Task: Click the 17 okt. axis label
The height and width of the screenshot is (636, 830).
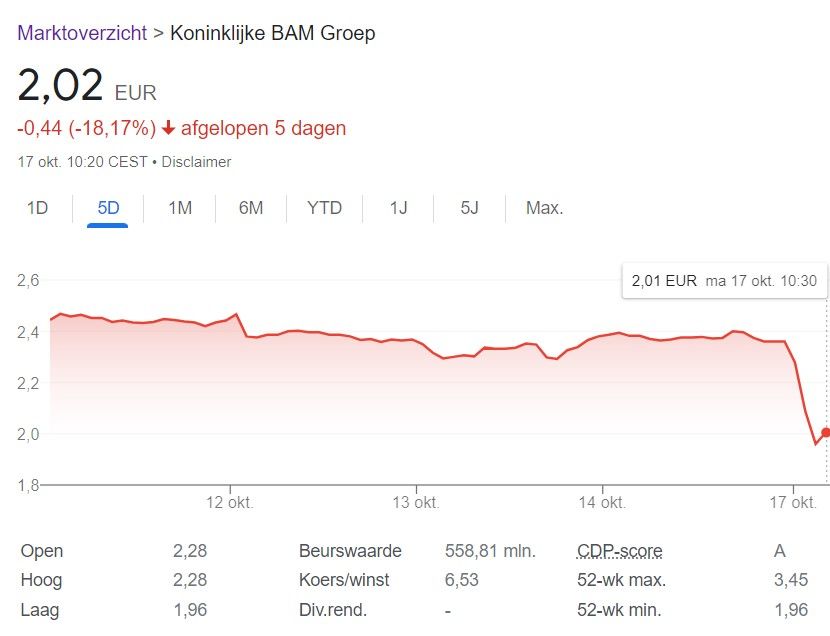Action: [791, 502]
